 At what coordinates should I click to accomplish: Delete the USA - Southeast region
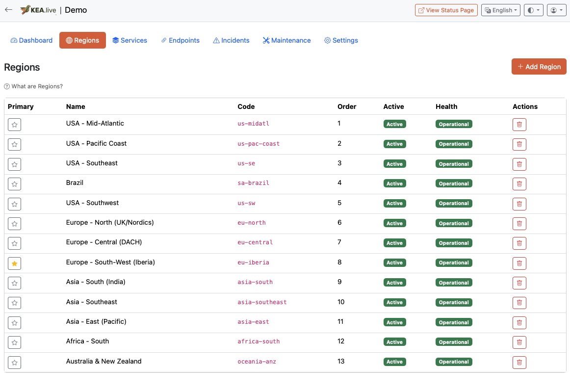pos(519,164)
